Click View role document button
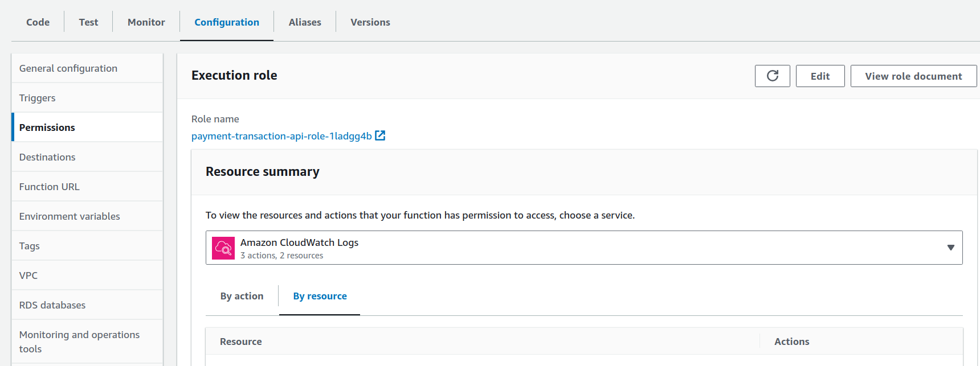 913,76
